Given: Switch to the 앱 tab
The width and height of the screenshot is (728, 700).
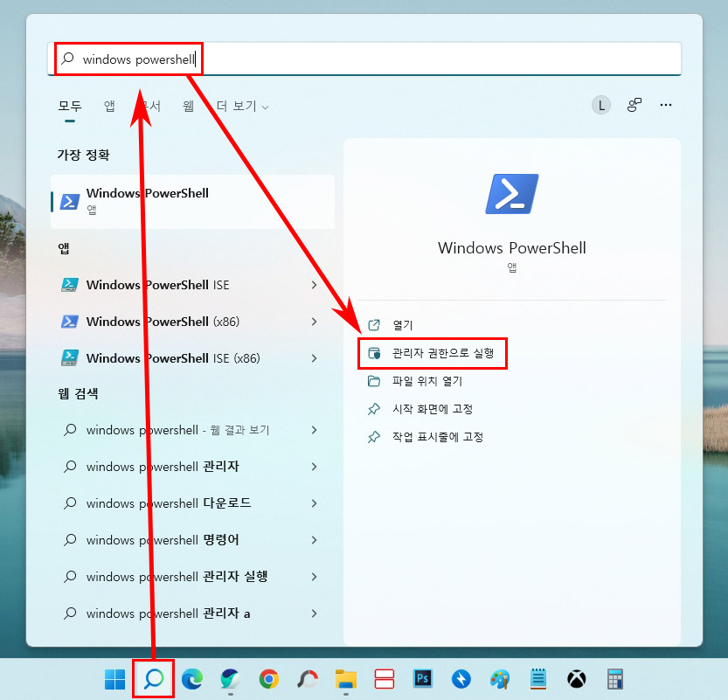Looking at the screenshot, I should pyautogui.click(x=108, y=105).
